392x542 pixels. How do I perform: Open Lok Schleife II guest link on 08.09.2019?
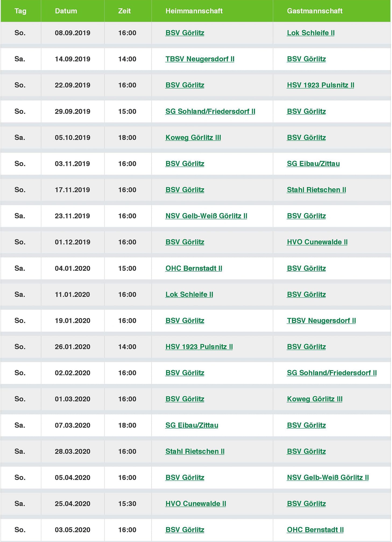311,33
